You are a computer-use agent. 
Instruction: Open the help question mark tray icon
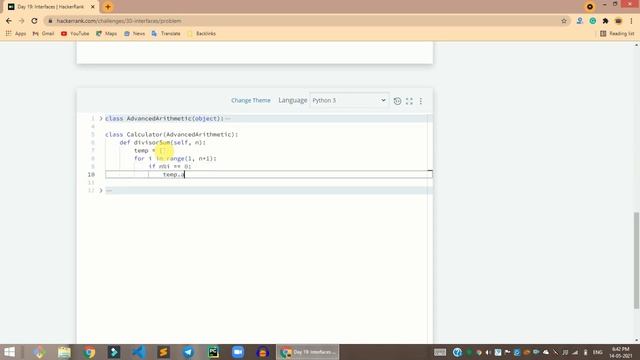point(457,352)
